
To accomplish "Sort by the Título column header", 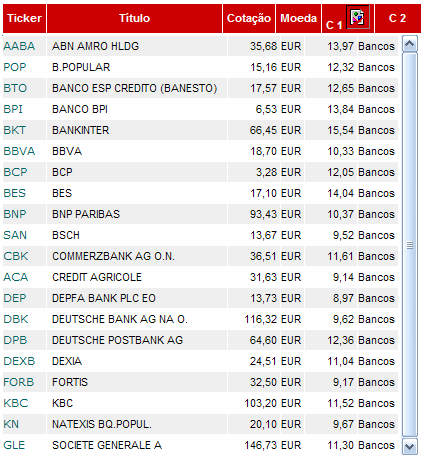I will (x=134, y=18).
